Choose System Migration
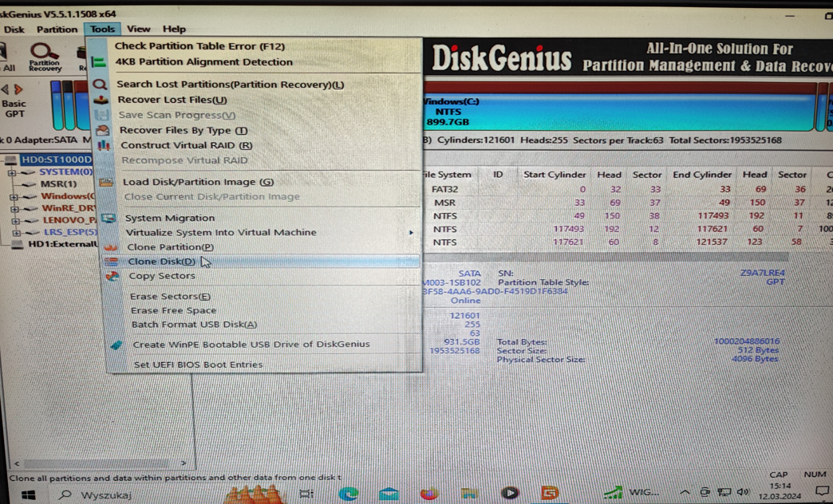This screenshot has height=504, width=833. (170, 219)
